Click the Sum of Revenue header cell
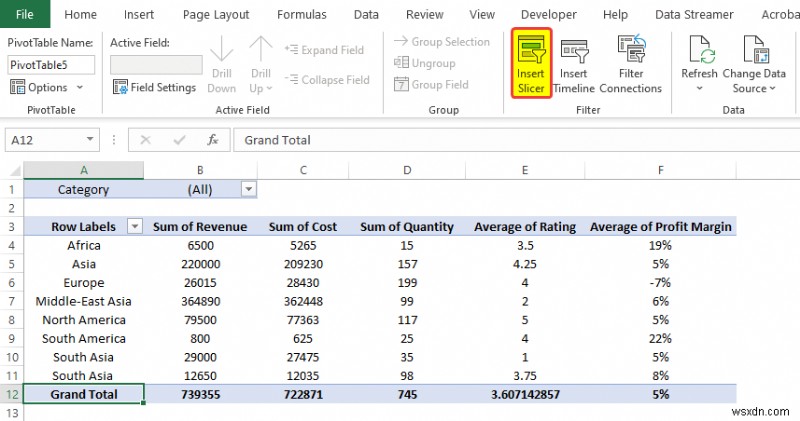 tap(200, 227)
